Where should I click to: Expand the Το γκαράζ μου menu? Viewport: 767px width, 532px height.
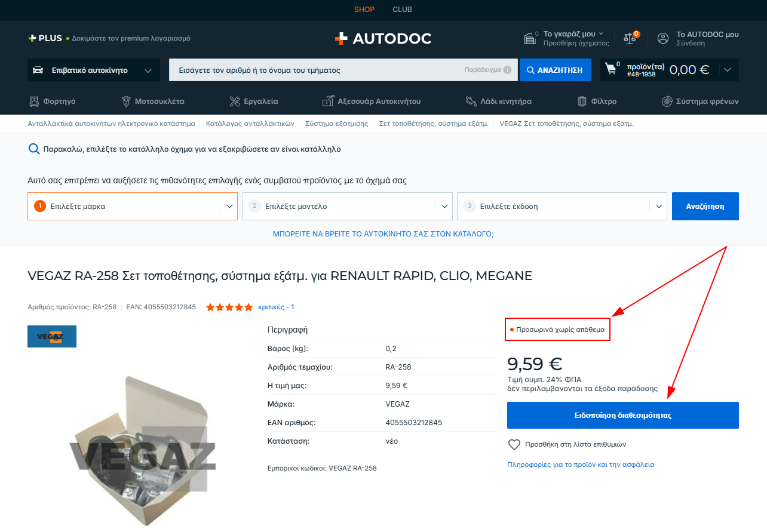point(573,34)
